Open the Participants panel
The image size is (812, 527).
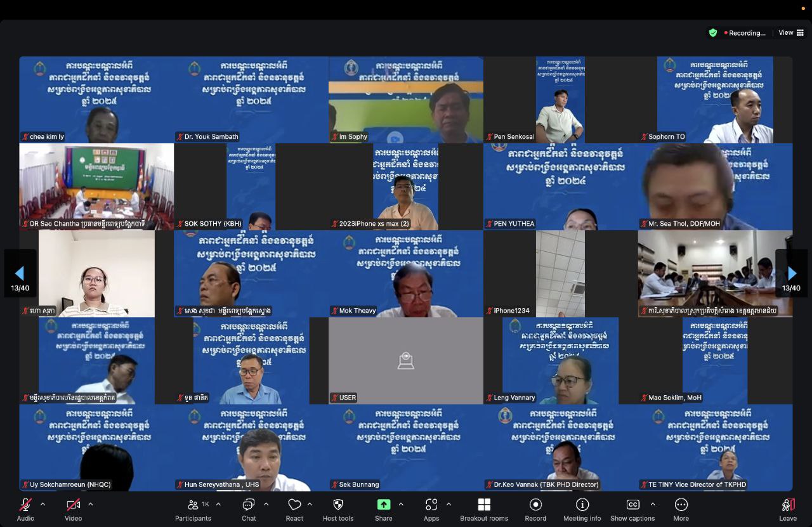[193, 509]
